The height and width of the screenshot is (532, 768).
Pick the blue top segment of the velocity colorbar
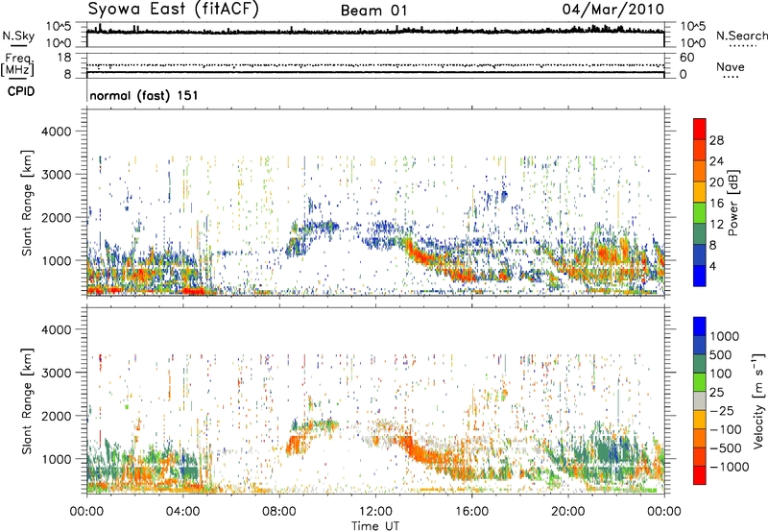pyautogui.click(x=700, y=326)
